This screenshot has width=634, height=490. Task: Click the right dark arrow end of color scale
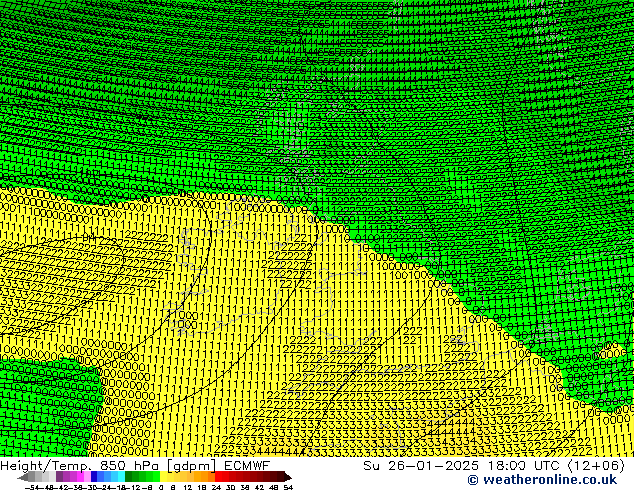288,477
